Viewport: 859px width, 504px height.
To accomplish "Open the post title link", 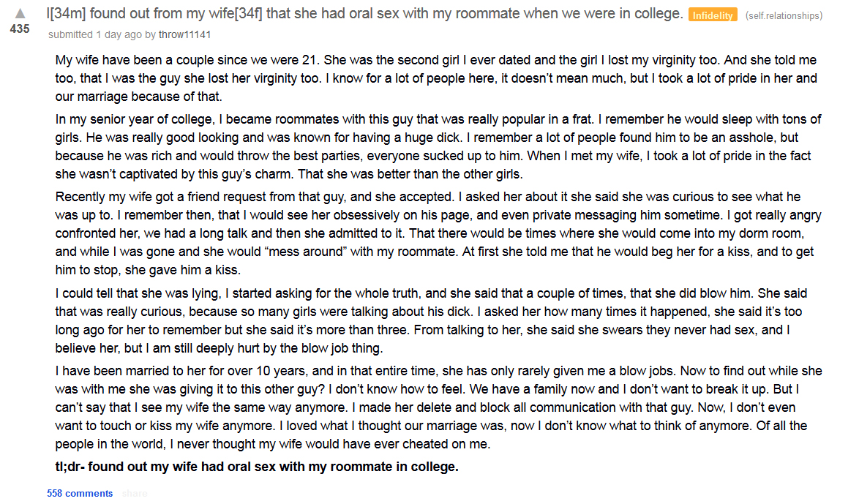I will (x=365, y=13).
